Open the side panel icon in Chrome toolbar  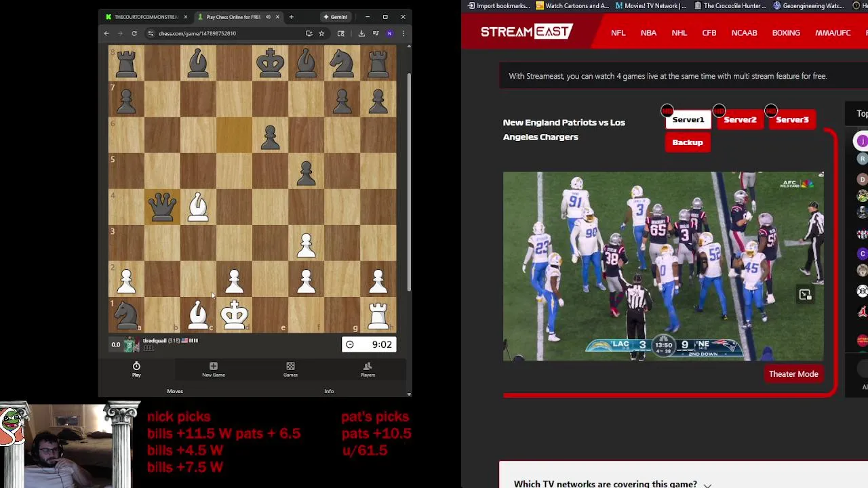pos(340,33)
